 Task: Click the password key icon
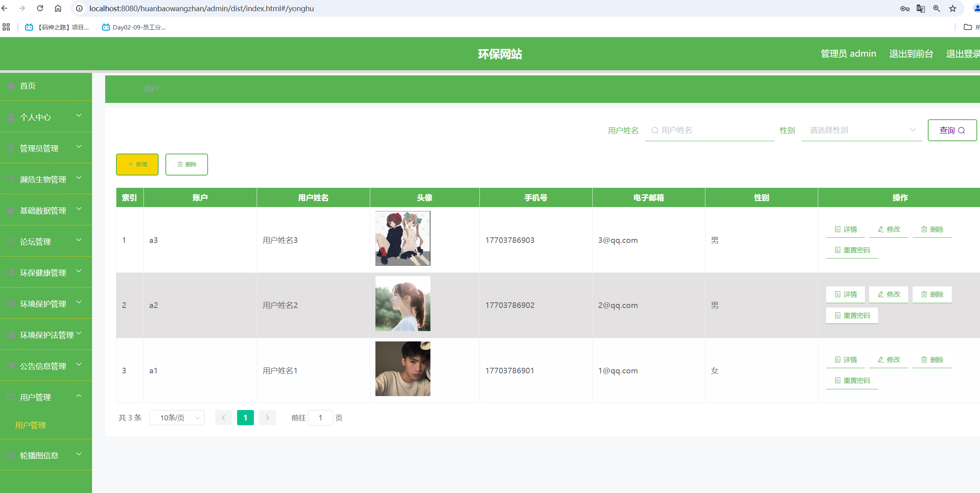(x=905, y=8)
